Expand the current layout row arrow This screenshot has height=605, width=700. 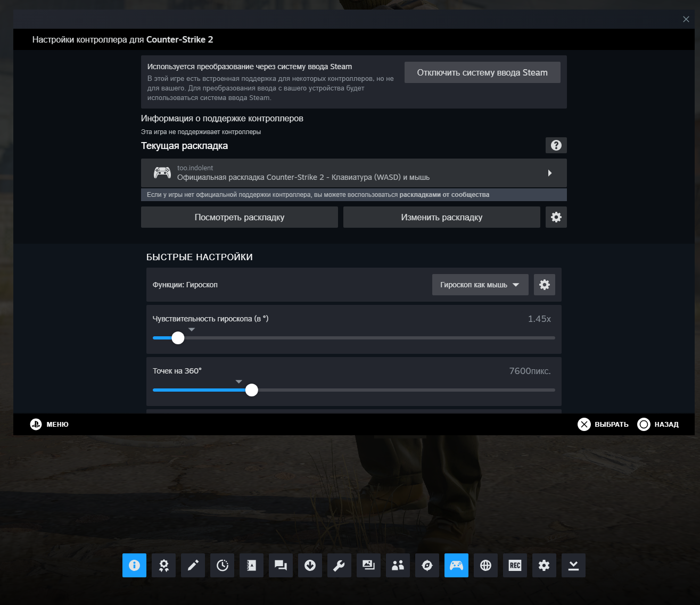[550, 173]
